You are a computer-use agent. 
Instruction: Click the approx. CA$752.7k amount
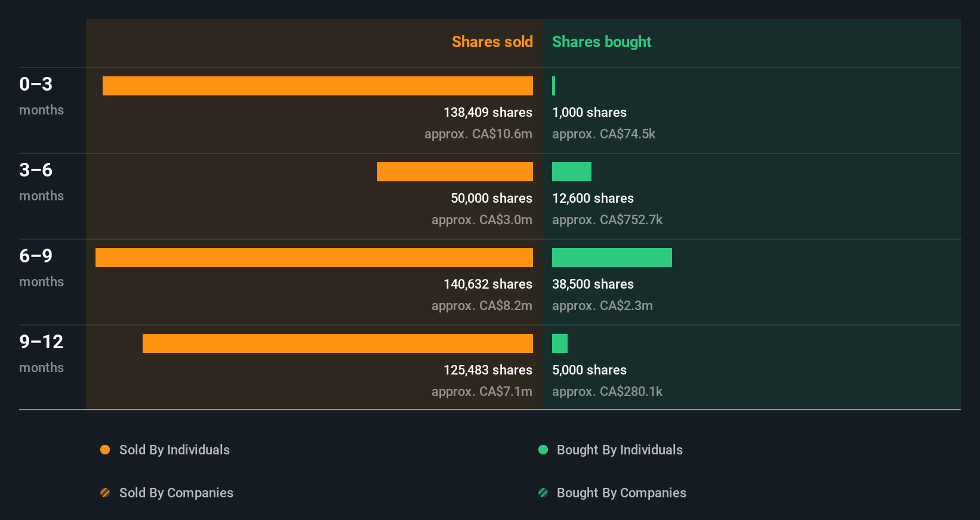tap(607, 219)
